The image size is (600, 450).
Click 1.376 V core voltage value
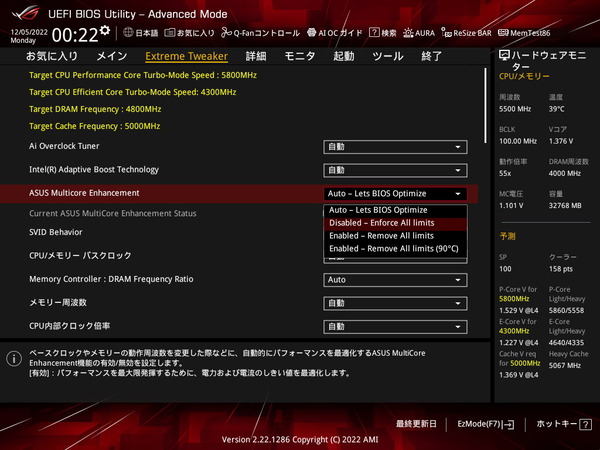[x=561, y=141]
